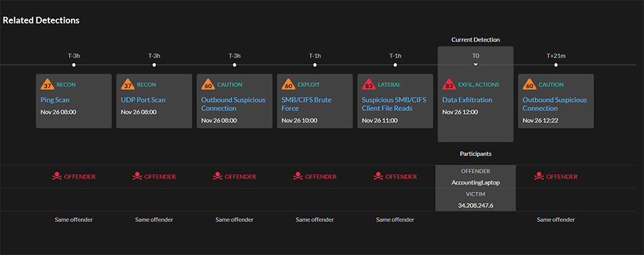Select the first T-3h timeline dot
Screen dimensions: 644x255
(74, 65)
